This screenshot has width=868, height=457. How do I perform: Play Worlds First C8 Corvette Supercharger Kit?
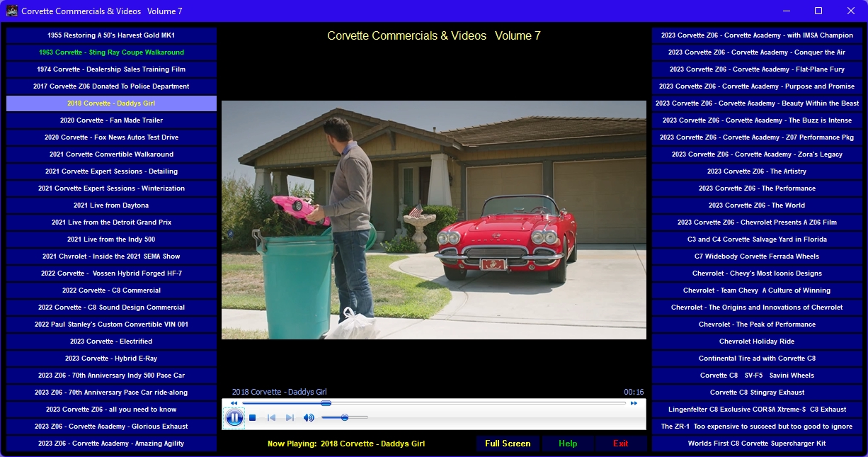[x=757, y=444]
